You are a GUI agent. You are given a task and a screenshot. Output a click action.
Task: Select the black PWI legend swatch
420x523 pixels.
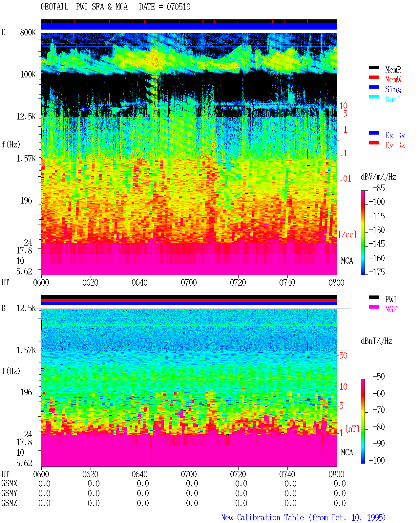coord(374,297)
